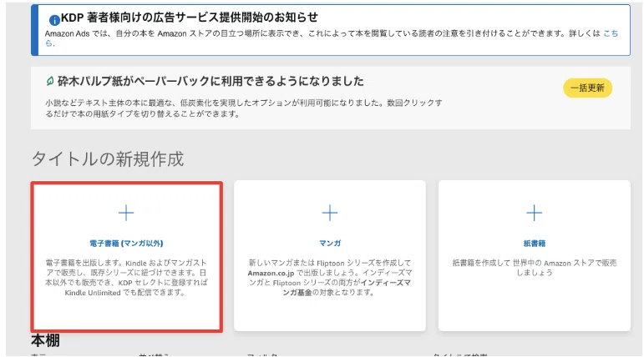Open the 紙書籍 title link

pyautogui.click(x=535, y=244)
